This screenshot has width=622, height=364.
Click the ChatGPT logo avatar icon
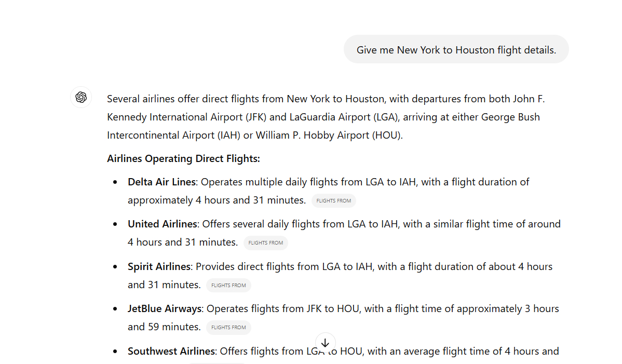tap(81, 97)
